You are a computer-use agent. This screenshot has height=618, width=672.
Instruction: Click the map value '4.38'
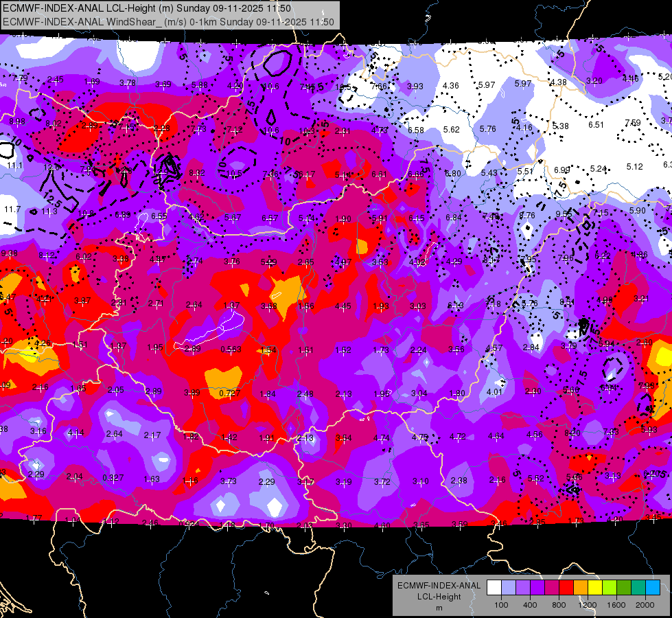tap(559, 82)
